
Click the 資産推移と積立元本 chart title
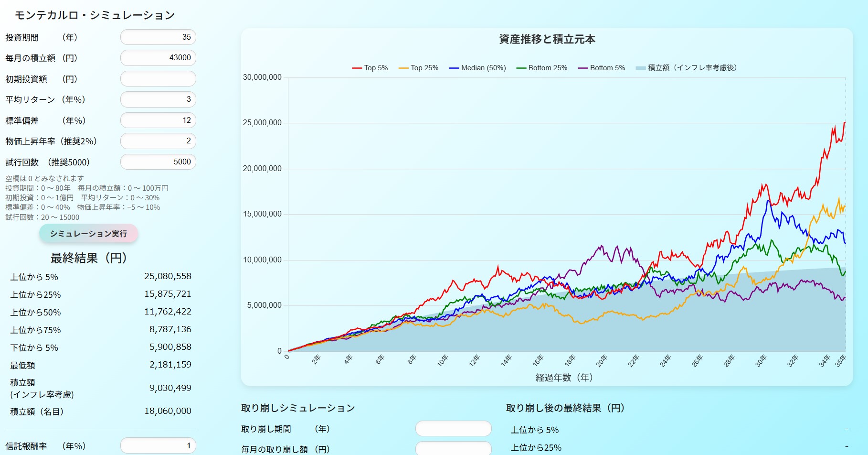coord(547,39)
